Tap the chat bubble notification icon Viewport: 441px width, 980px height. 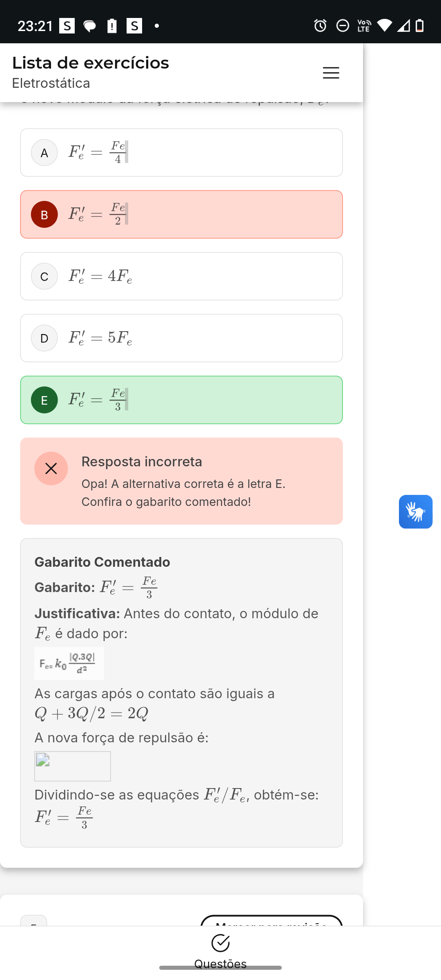tap(89, 27)
